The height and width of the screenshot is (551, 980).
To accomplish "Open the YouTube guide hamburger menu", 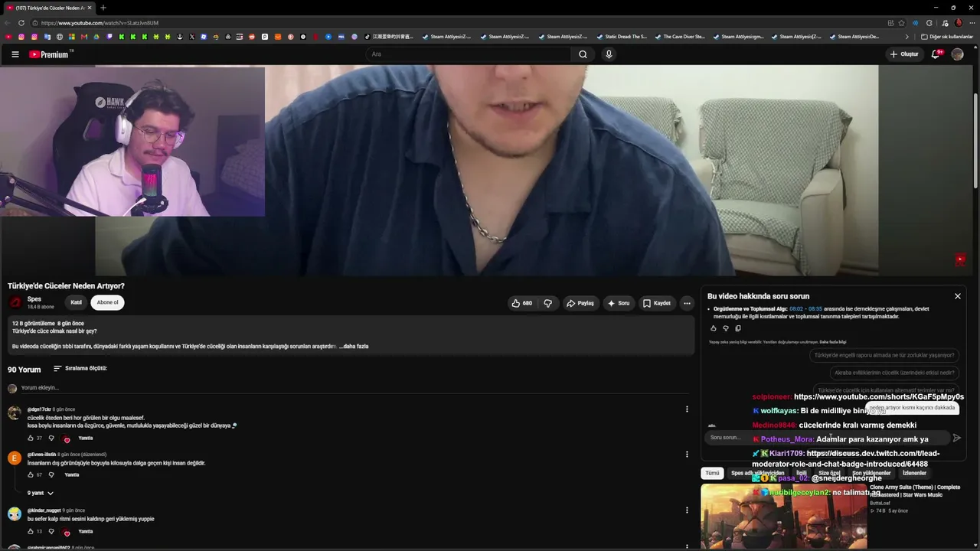I will (x=15, y=54).
